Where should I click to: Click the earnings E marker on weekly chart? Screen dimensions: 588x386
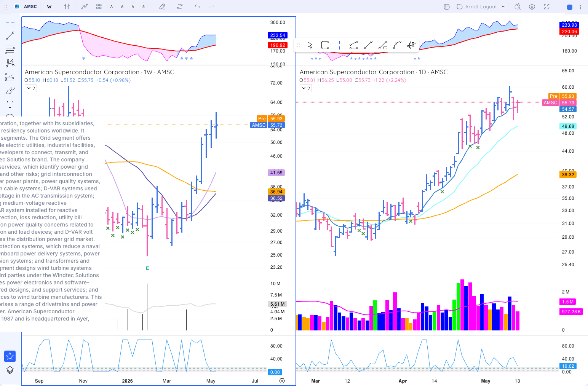(x=147, y=268)
